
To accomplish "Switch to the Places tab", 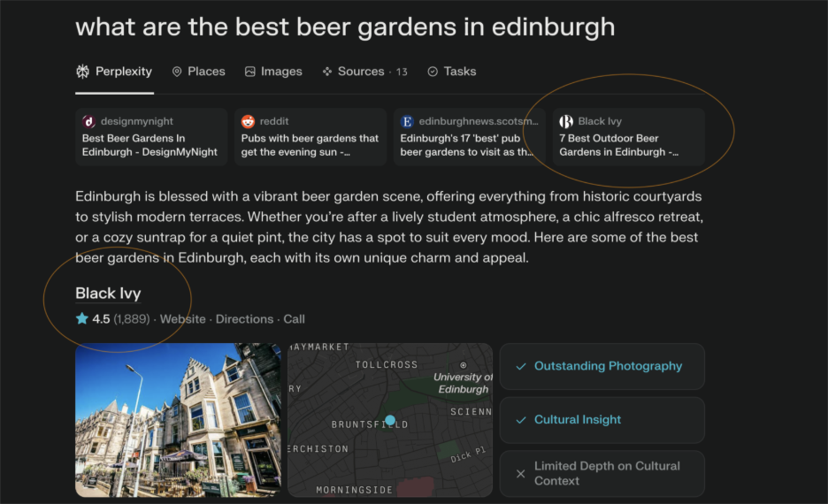I will 198,72.
